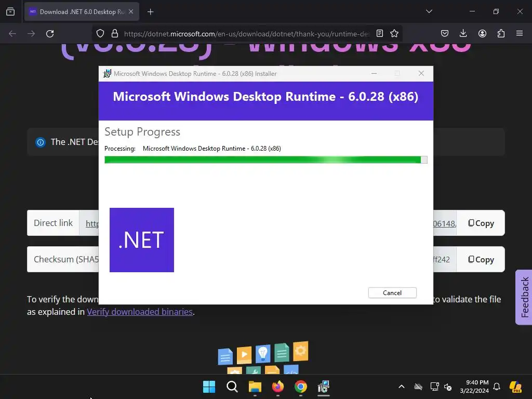Open the Verify downloaded binaries link
Image resolution: width=532 pixels, height=399 pixels.
pyautogui.click(x=140, y=312)
